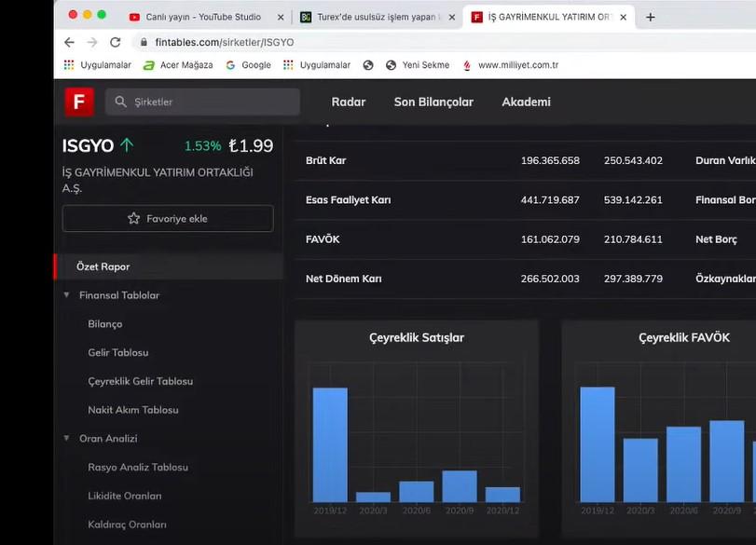The width and height of the screenshot is (756, 545).
Task: Click the FAVÖK value 210.784.611
Action: pyautogui.click(x=633, y=239)
